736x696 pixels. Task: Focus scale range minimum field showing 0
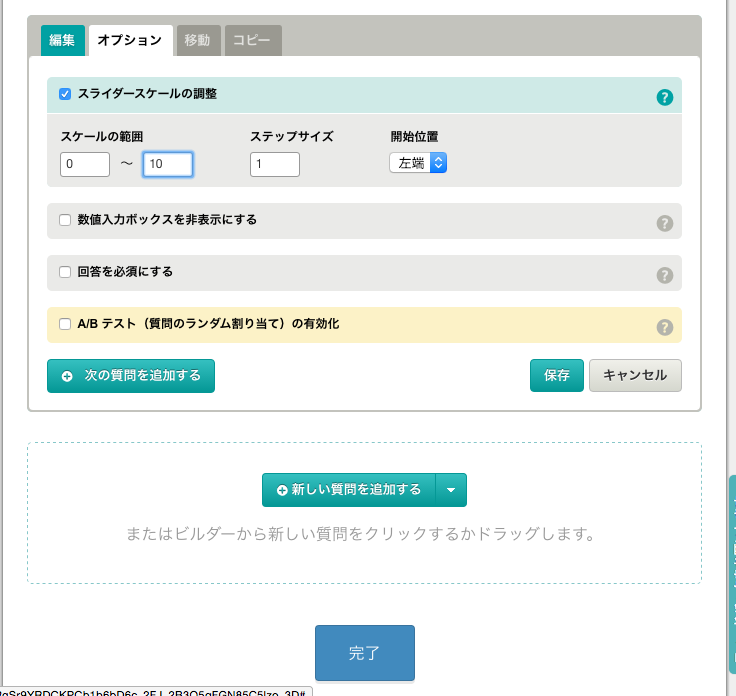pyautogui.click(x=85, y=164)
